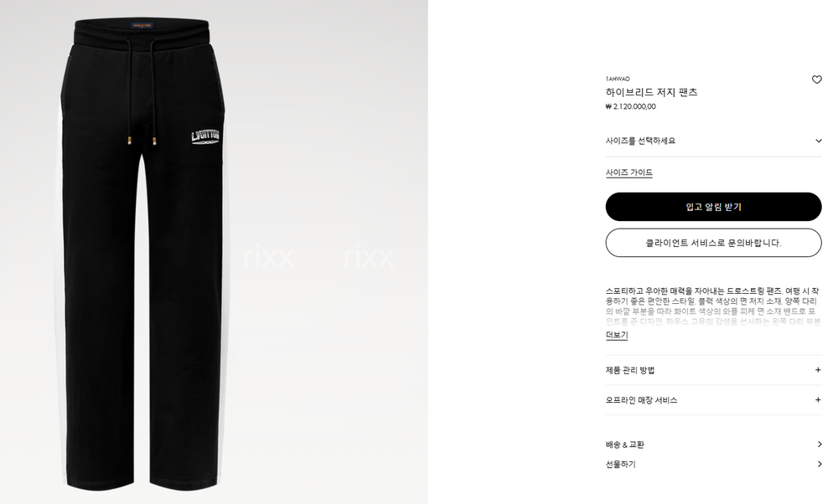This screenshot has height=504, width=838.
Task: Click the black jersey pants product image
Action: click(143, 255)
